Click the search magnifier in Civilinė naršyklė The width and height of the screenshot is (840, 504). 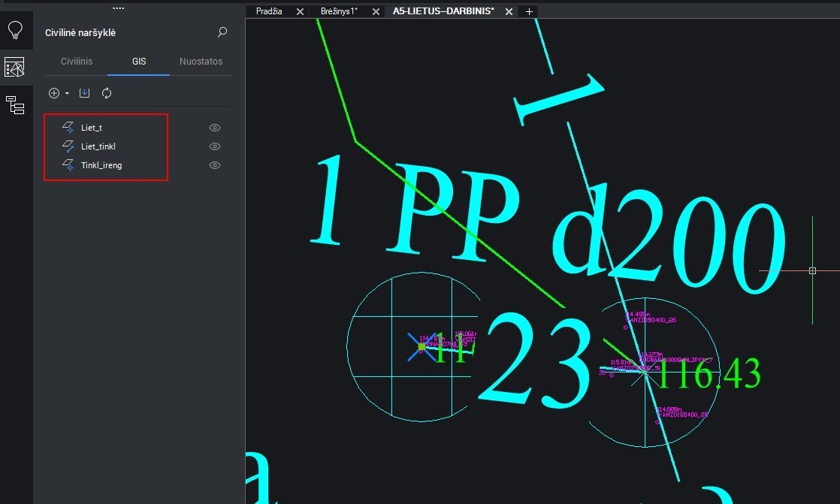pyautogui.click(x=222, y=32)
